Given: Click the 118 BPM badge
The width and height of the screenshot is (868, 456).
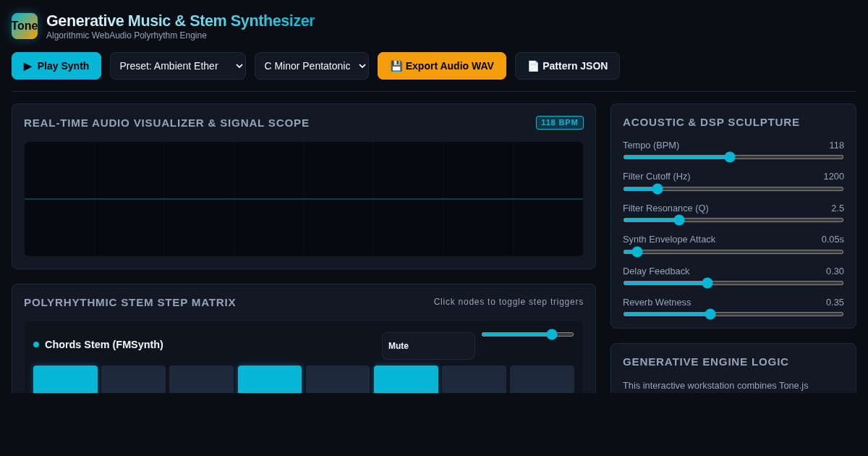Looking at the screenshot, I should coord(560,122).
